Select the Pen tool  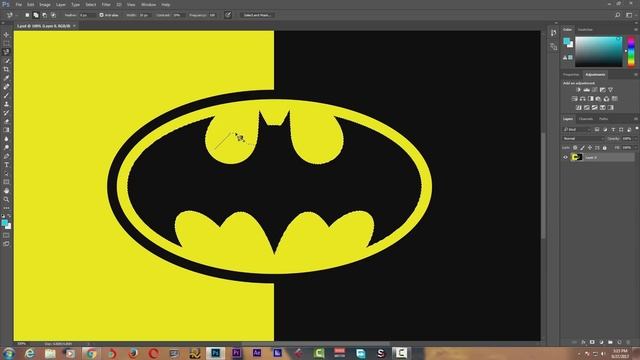[x=6, y=156]
